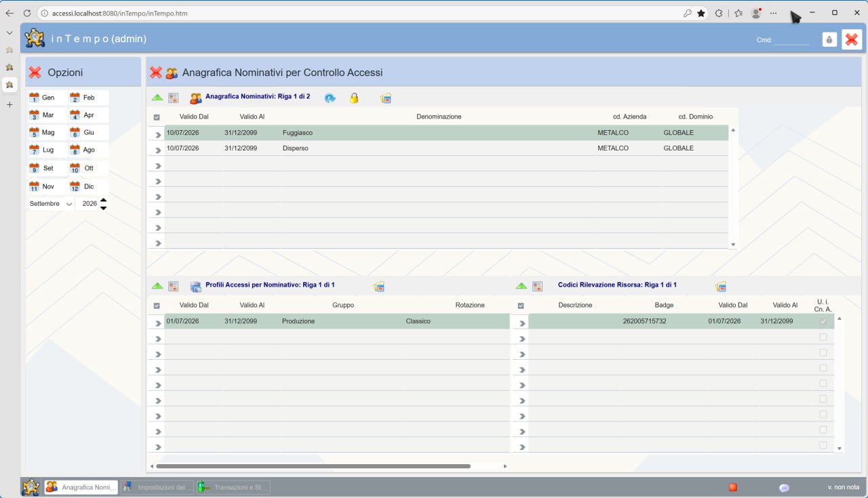Toggle select-all checkbox in Profili Accessi table

coord(157,306)
